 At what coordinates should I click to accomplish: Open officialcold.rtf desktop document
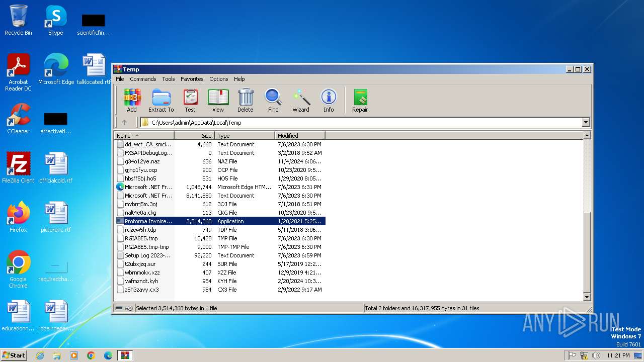(x=56, y=168)
